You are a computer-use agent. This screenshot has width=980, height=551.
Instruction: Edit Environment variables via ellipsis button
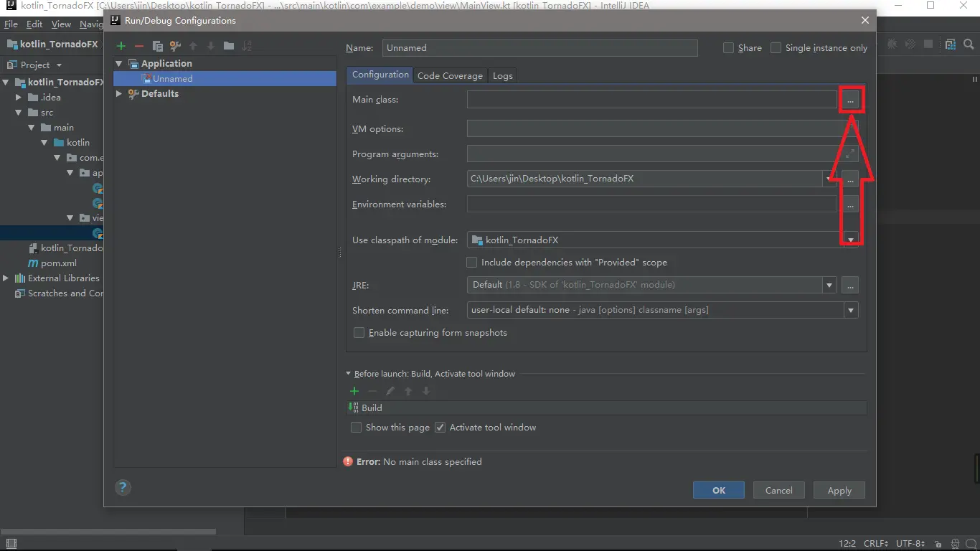click(850, 205)
